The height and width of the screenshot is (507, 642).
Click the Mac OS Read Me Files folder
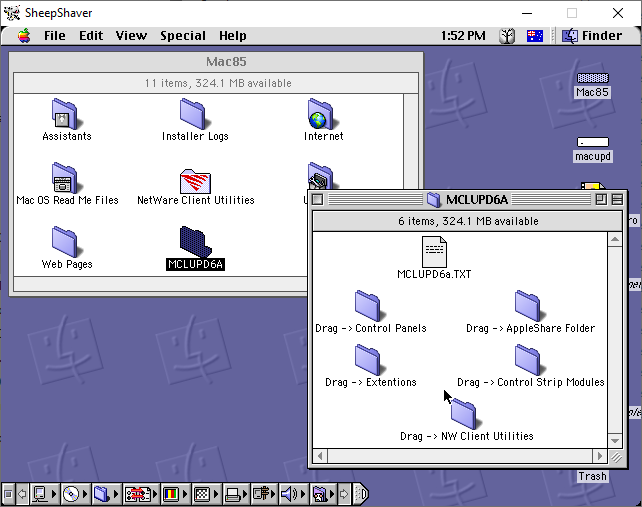[x=66, y=180]
